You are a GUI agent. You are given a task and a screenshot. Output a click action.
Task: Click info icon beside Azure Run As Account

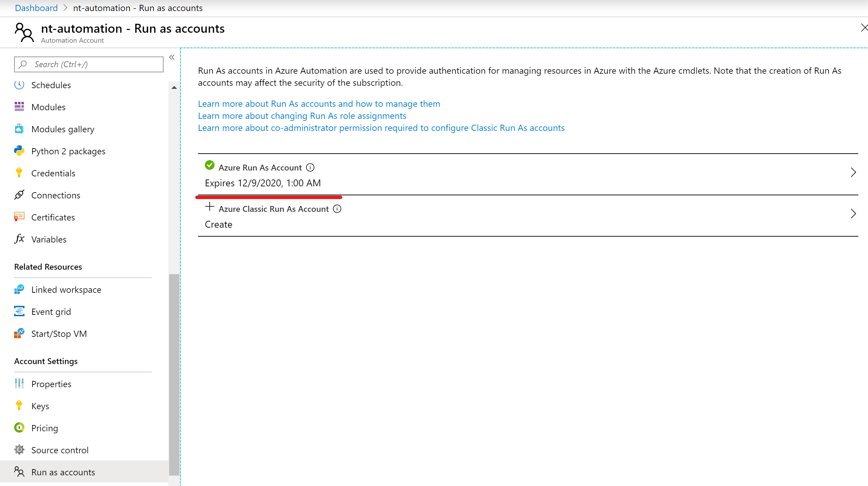tap(310, 168)
